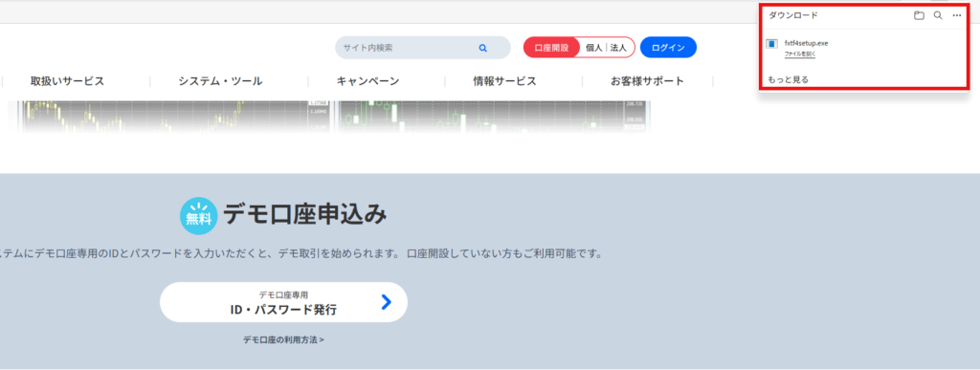Screen dimensions: 980x370
Task: Click the ファイルを開く link
Action: click(800, 54)
